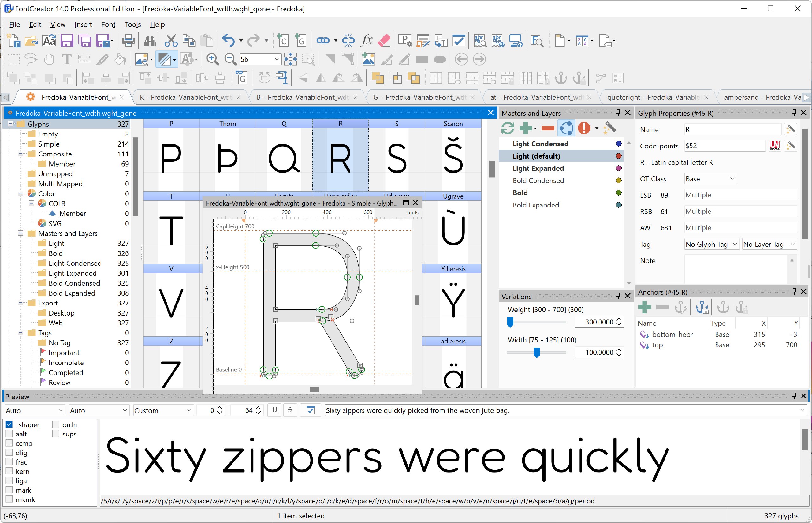This screenshot has width=812, height=523.
Task: Toggle underline in the Preview bar
Action: 274,410
